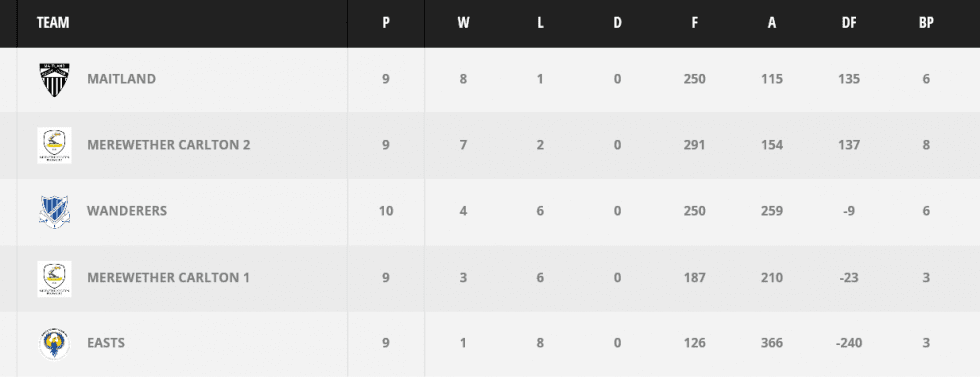Select Wanderers played value 10 cell
The height and width of the screenshot is (380, 980).
[386, 211]
